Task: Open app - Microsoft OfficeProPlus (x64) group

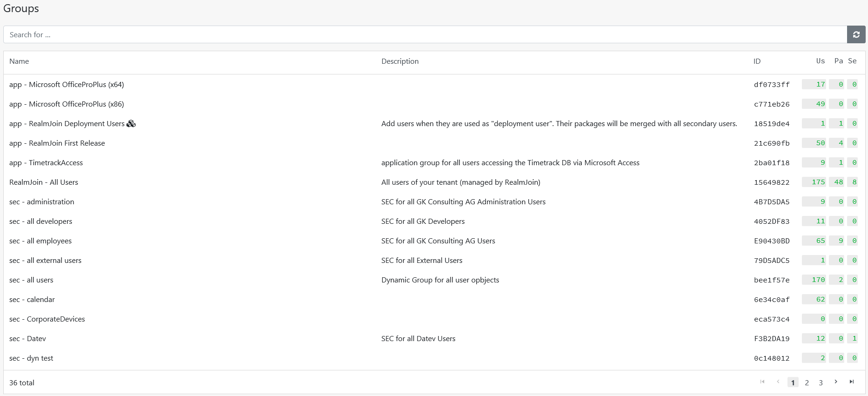Action: coord(67,85)
